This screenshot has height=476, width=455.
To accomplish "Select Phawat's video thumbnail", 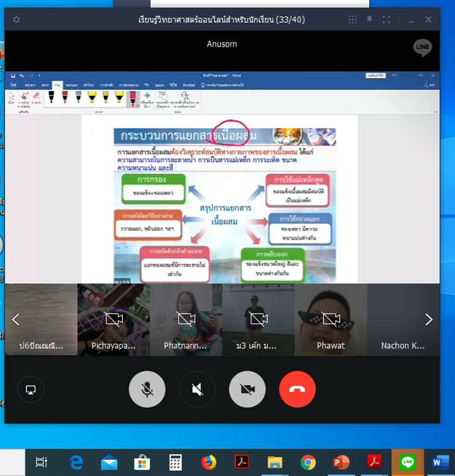I will [x=330, y=319].
